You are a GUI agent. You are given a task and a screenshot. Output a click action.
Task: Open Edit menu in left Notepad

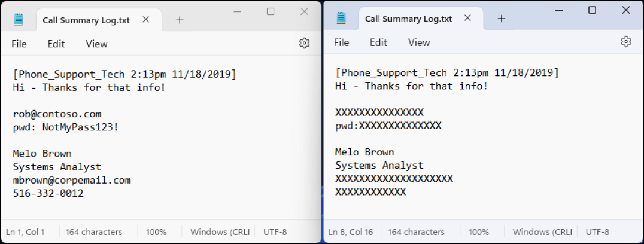point(56,44)
